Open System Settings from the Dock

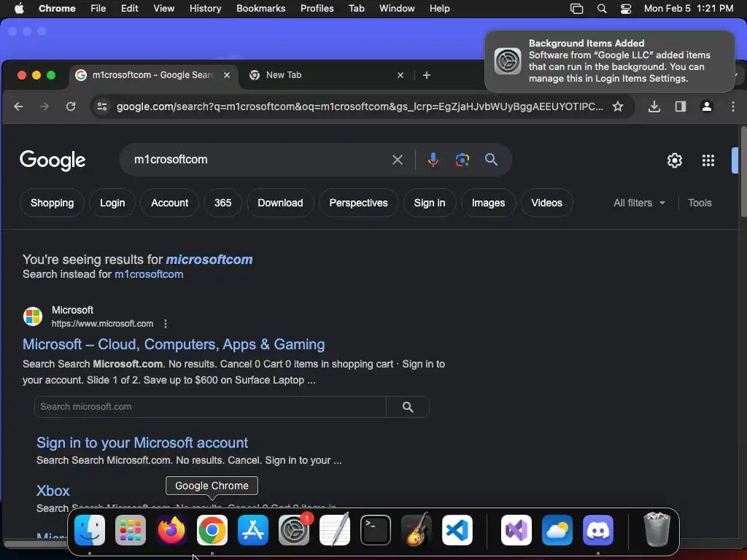(294, 530)
